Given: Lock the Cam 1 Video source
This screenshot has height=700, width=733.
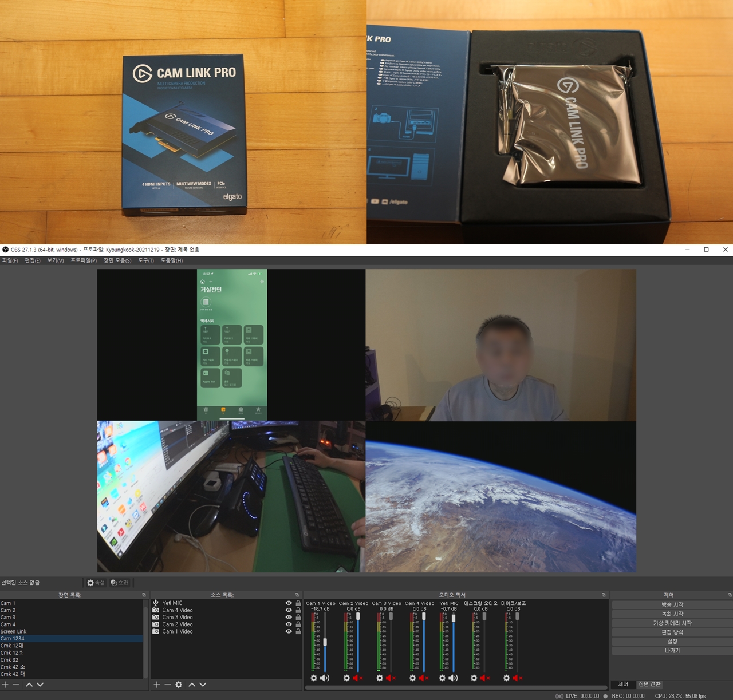Looking at the screenshot, I should pos(298,631).
